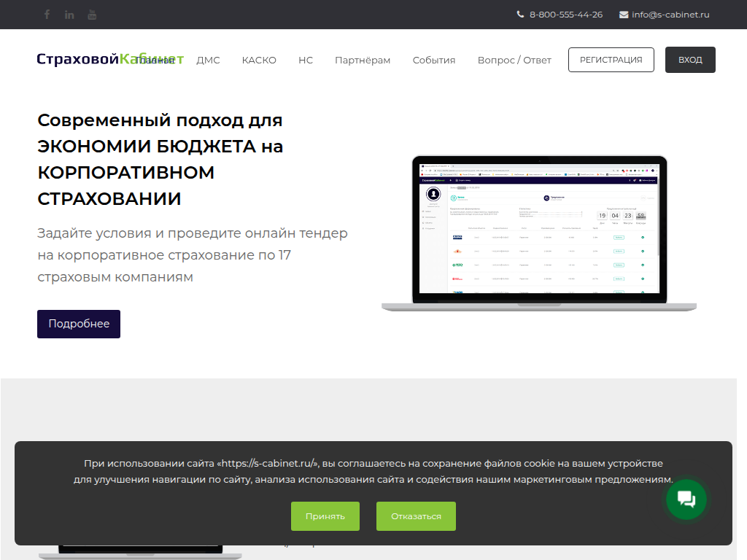Screen dimensions: 747x560
Task: Click the info@s-cabinet.ru email link
Action: pos(670,15)
